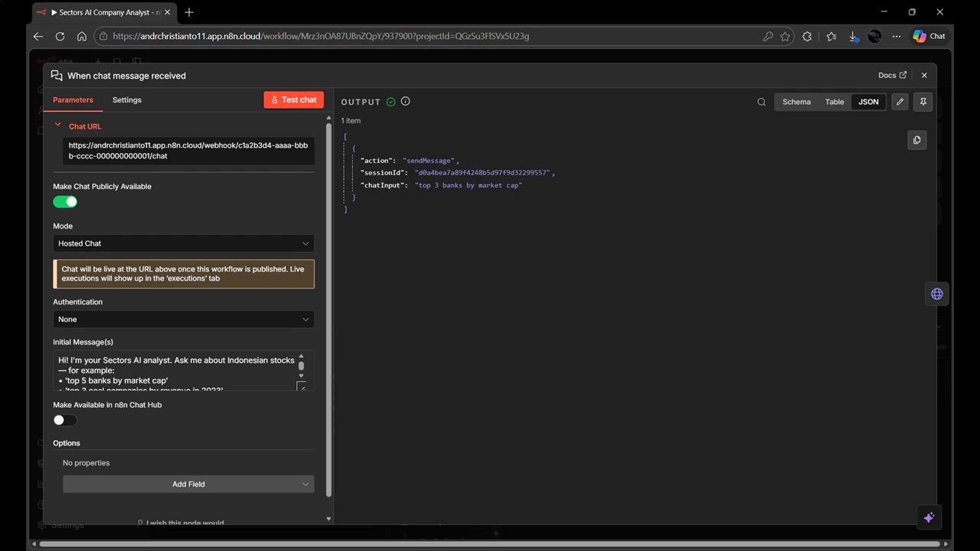Screen dimensions: 980x551
Task: Select the JSON view toggle
Action: click(867, 101)
